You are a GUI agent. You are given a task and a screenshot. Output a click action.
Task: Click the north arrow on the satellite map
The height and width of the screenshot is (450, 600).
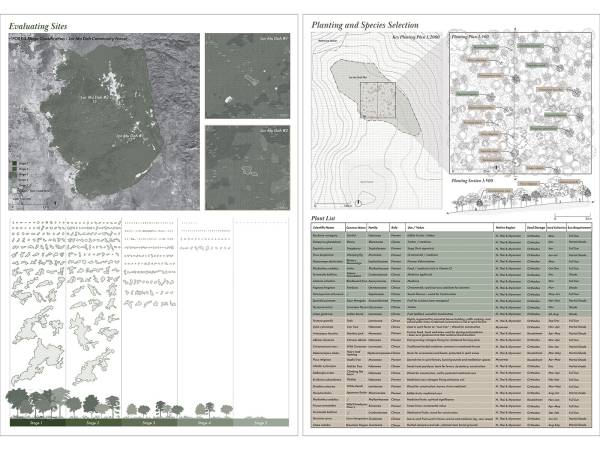coord(56,203)
